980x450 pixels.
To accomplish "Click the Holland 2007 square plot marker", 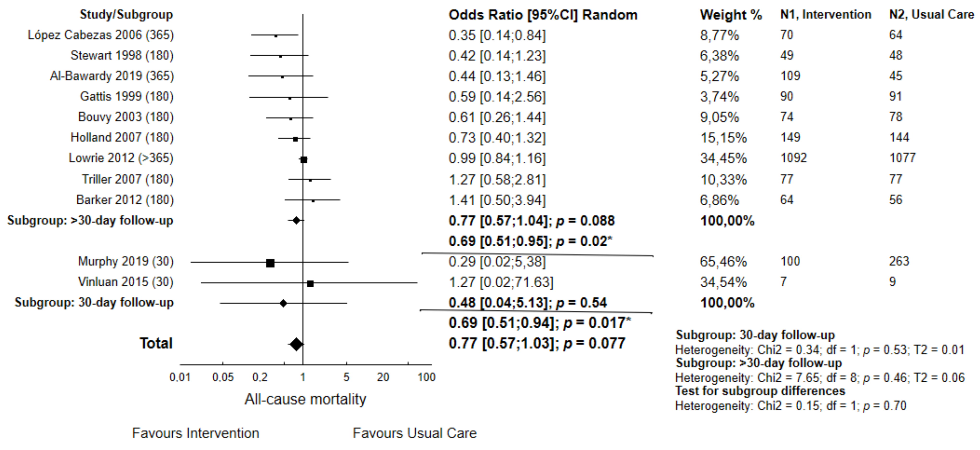I will coord(296,139).
